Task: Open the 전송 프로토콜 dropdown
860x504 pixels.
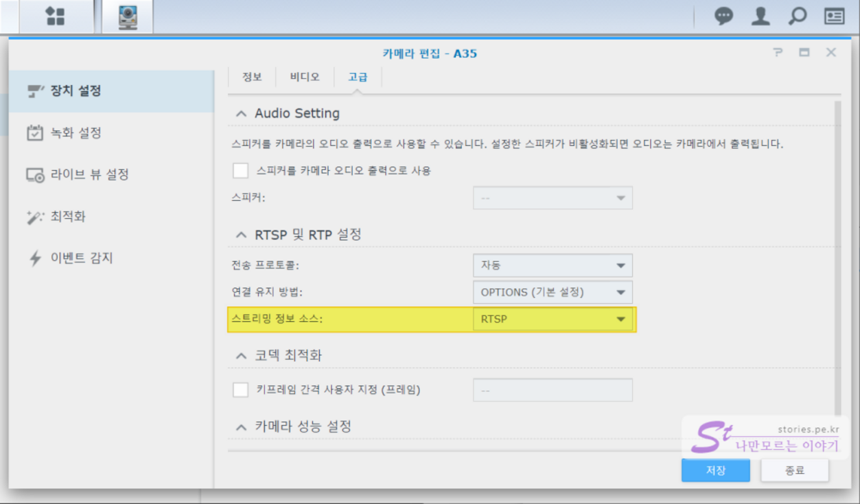Action: [x=553, y=265]
